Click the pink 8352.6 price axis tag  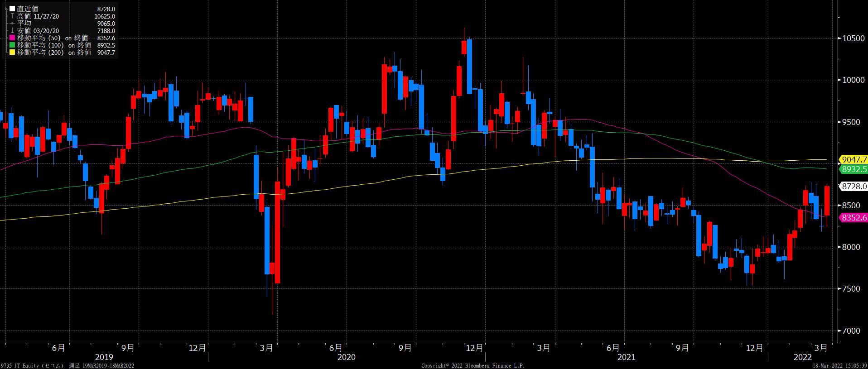(854, 218)
